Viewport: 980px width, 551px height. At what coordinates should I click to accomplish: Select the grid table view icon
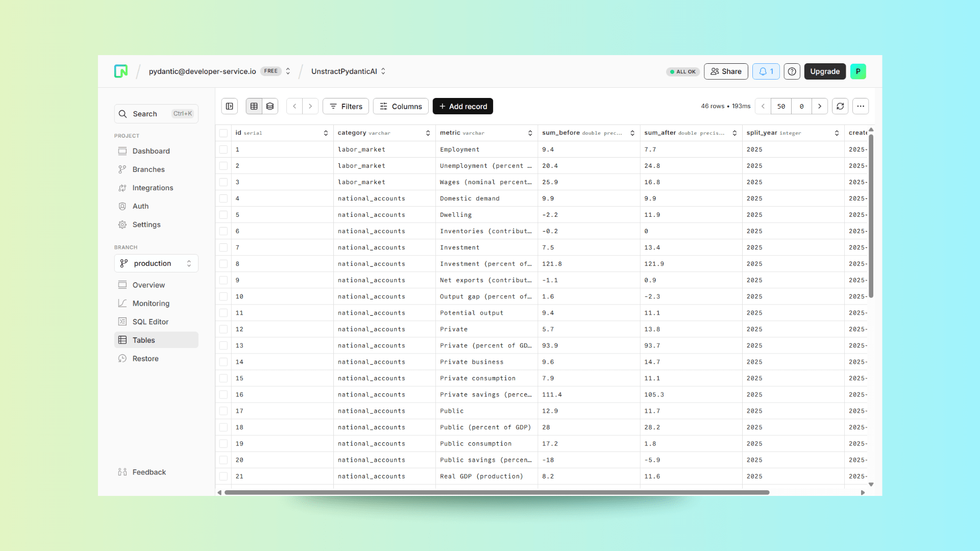click(254, 106)
